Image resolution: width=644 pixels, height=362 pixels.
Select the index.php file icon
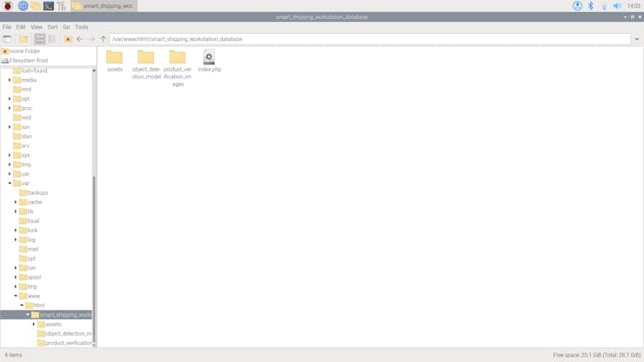point(210,61)
